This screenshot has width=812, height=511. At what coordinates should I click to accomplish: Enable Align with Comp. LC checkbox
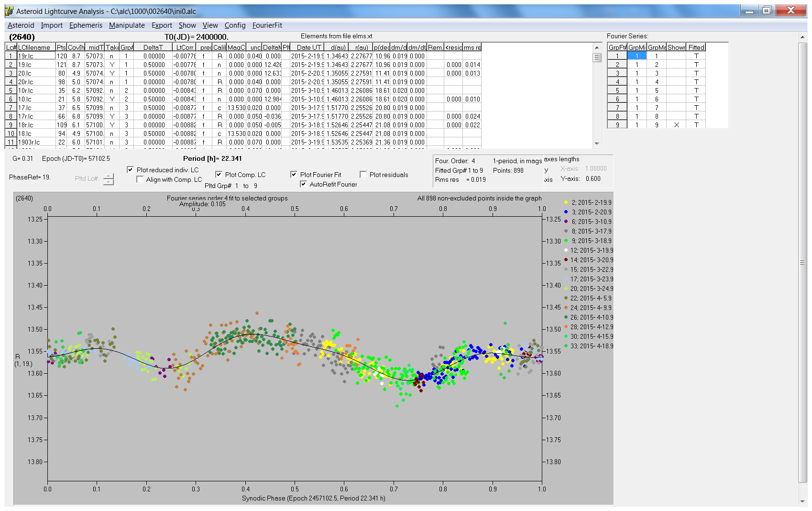click(x=140, y=179)
